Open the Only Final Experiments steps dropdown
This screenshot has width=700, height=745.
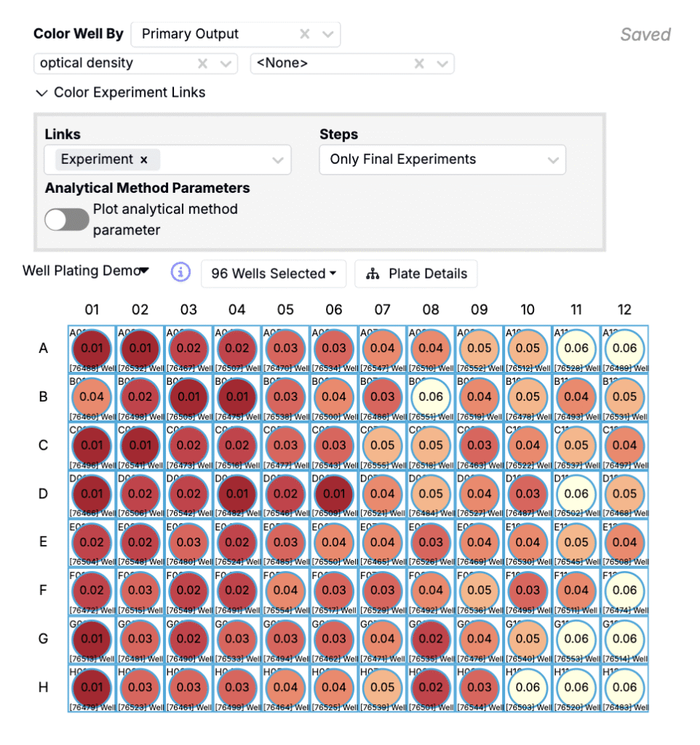(x=553, y=160)
